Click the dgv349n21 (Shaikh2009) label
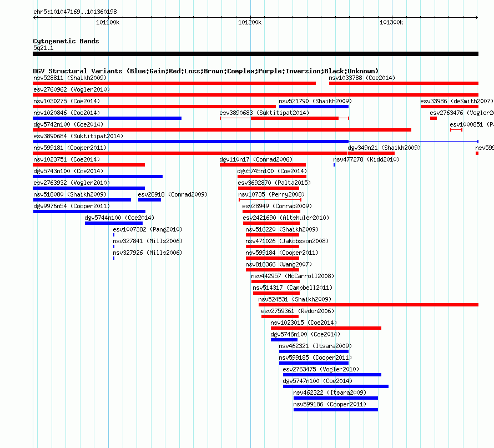This screenshot has width=494, height=448. click(x=384, y=148)
